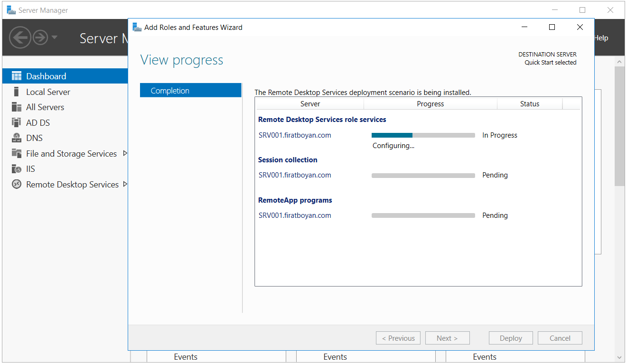This screenshot has width=627, height=364.
Task: Open navigation history dropdown arrow
Action: [x=54, y=37]
